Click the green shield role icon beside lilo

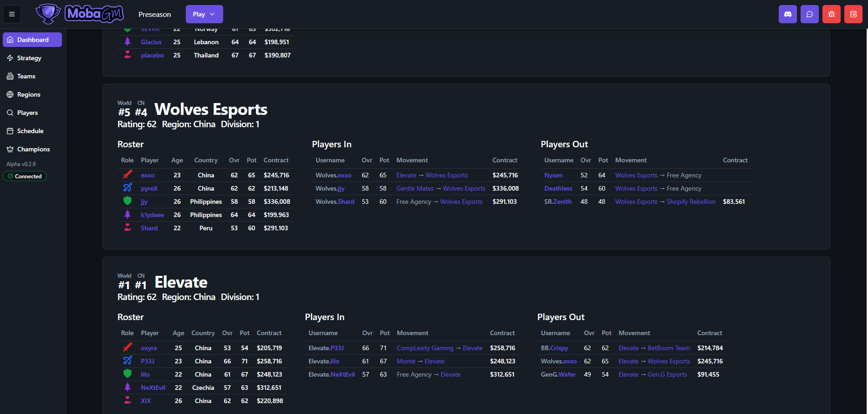[x=128, y=374]
